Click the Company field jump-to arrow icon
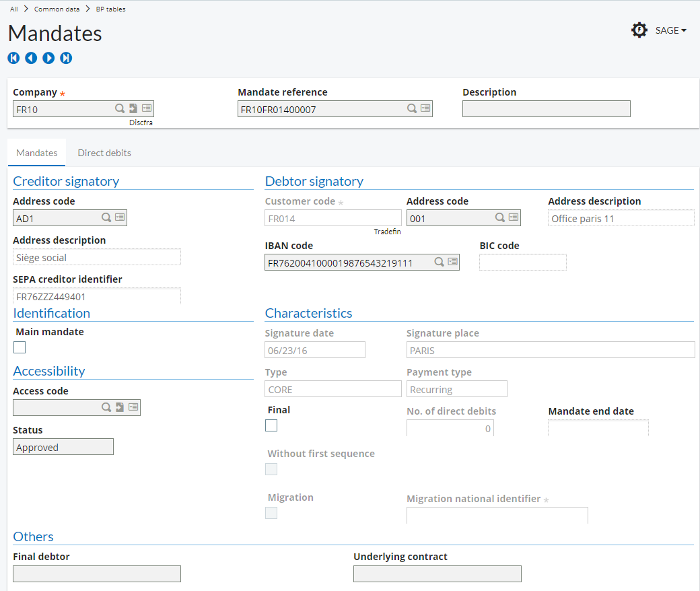700x591 pixels. pos(133,108)
